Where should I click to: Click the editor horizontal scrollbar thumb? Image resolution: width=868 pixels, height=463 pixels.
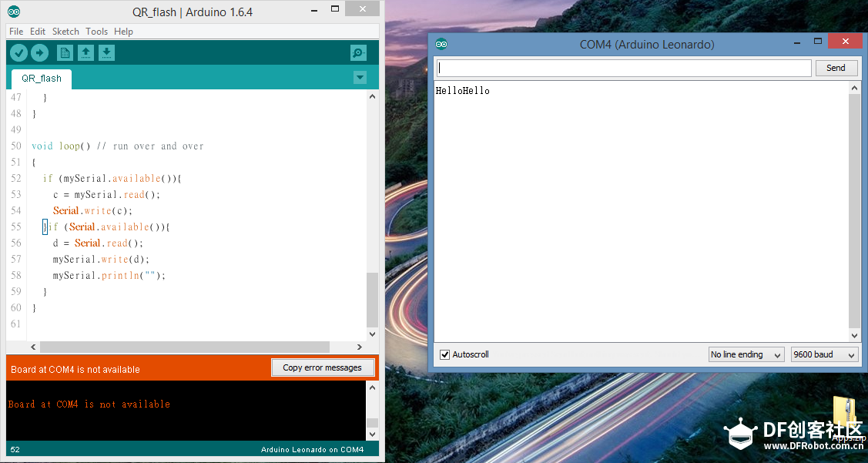pos(185,347)
